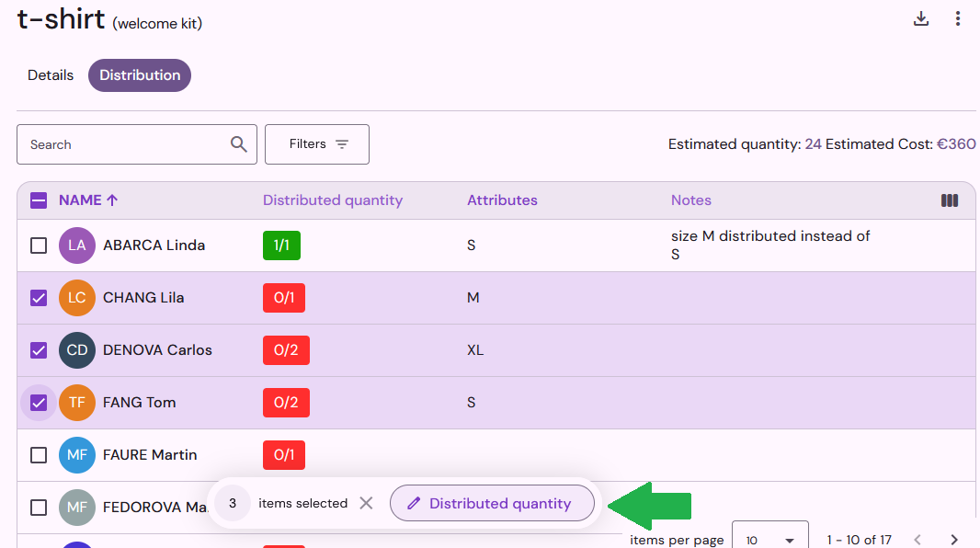Click the Estimated Cost €360 value
Screen dimensions: 980x548
tap(955, 144)
